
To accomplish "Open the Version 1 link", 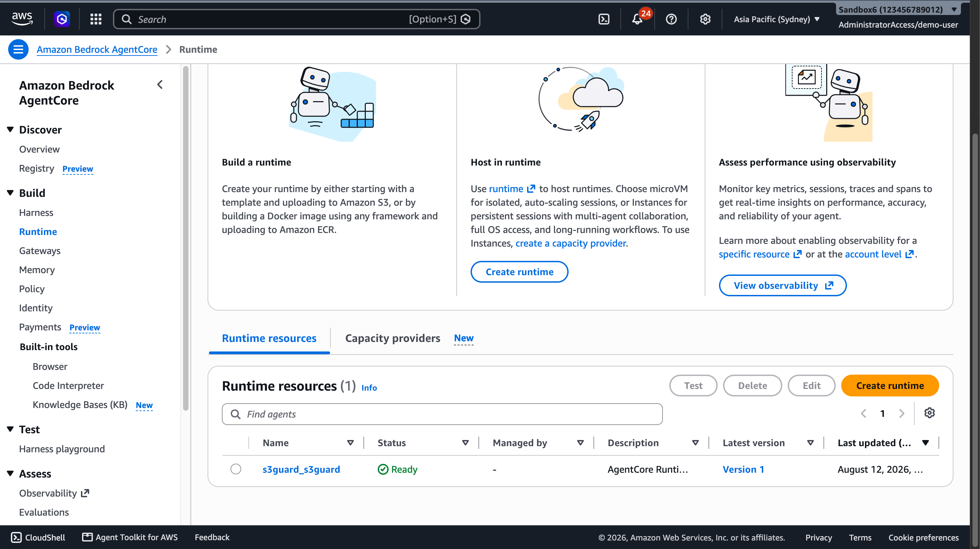I will (x=744, y=469).
